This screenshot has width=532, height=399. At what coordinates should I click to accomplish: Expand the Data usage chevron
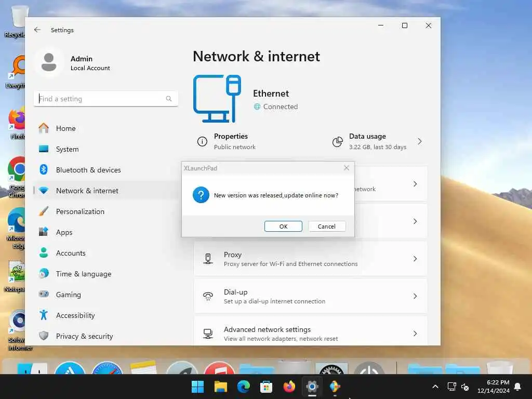click(x=420, y=141)
